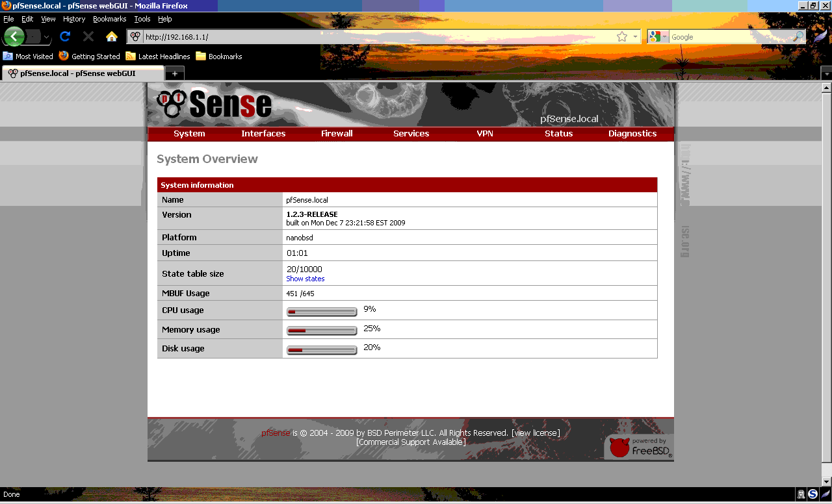Click the nanobsd platform value
The image size is (832, 504).
(x=300, y=238)
